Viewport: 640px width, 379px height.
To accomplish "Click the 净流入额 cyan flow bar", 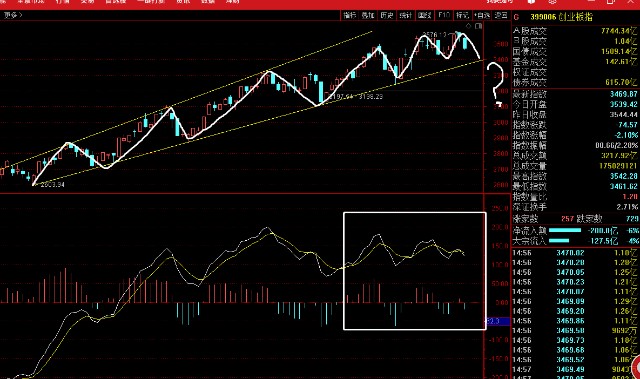I will click(x=564, y=231).
